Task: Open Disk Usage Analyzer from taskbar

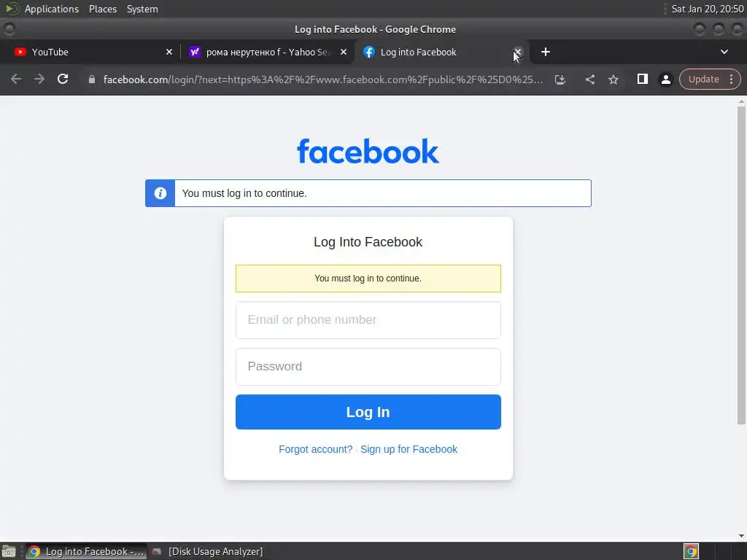Action: click(207, 551)
